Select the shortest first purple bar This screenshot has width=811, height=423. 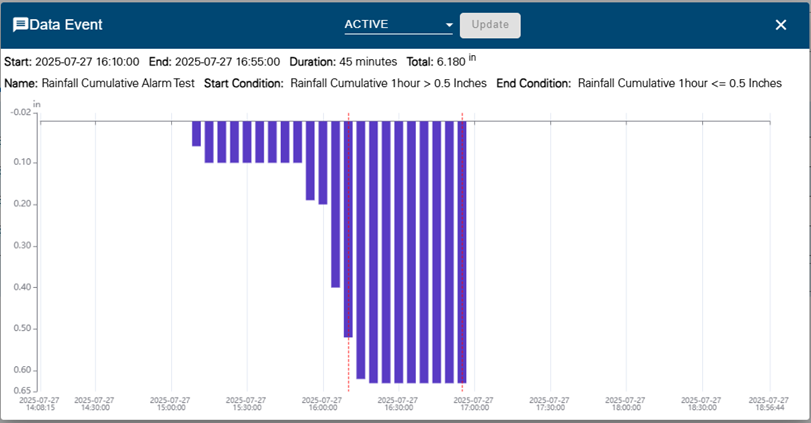197,133
